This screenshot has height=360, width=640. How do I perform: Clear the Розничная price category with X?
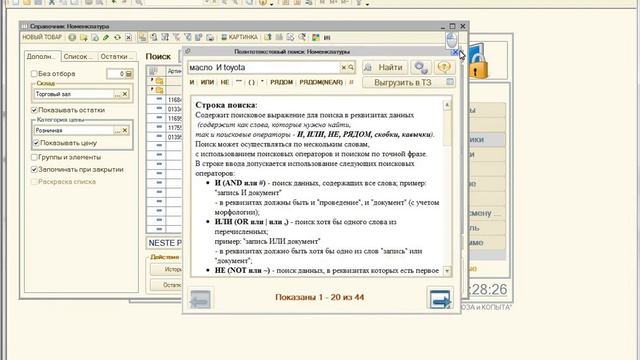click(x=125, y=131)
